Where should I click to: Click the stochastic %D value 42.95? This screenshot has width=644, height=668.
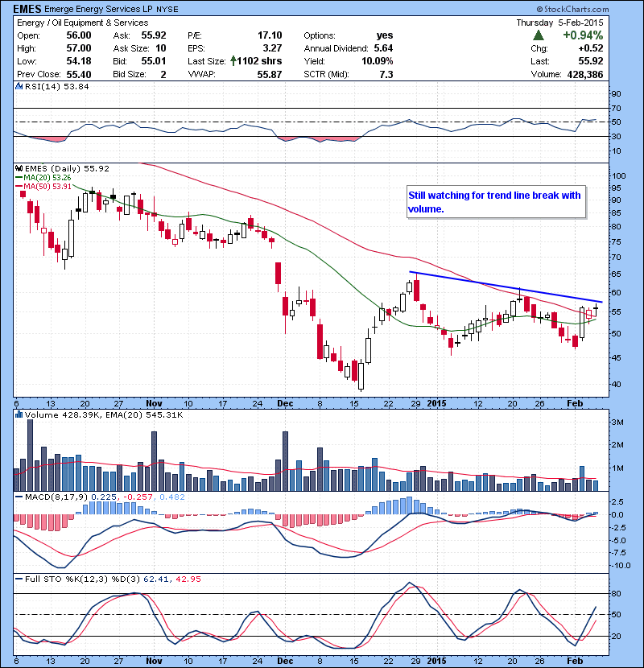coord(188,579)
